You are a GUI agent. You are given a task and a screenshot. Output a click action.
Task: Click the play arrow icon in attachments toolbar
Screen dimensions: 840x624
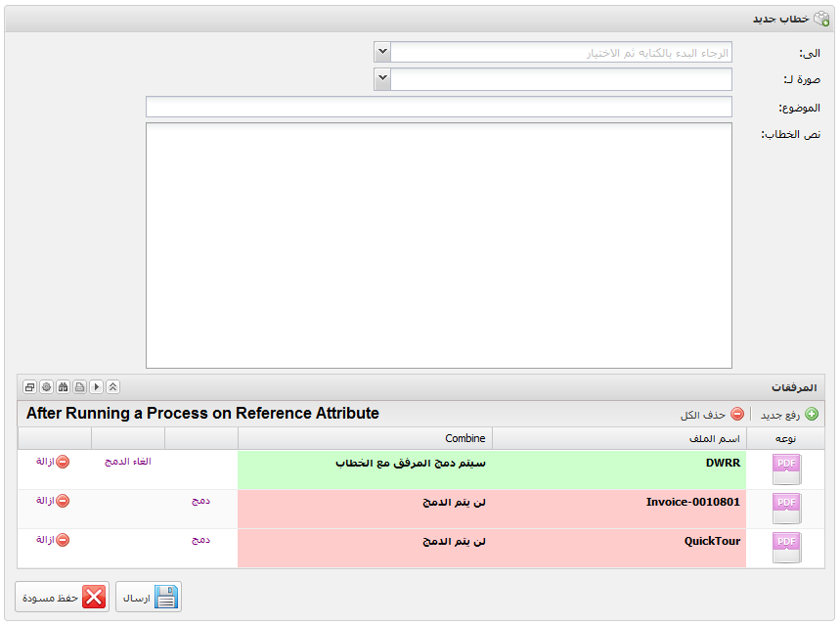pyautogui.click(x=97, y=386)
